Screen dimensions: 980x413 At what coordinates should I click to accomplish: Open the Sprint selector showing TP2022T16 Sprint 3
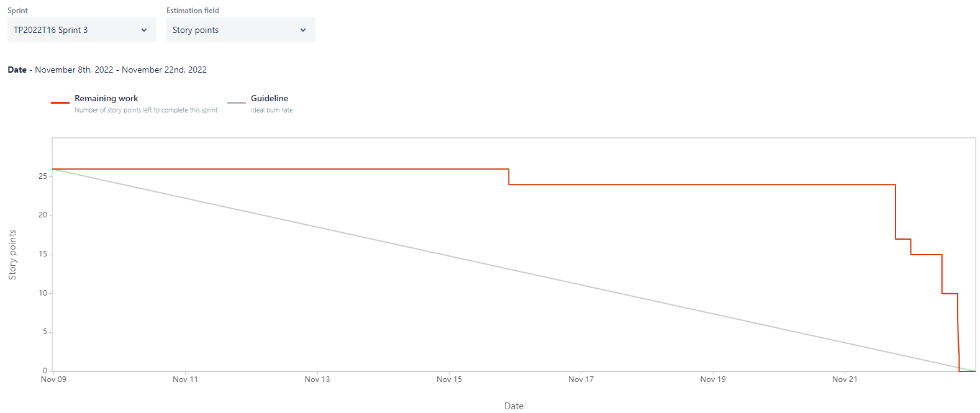(x=81, y=29)
